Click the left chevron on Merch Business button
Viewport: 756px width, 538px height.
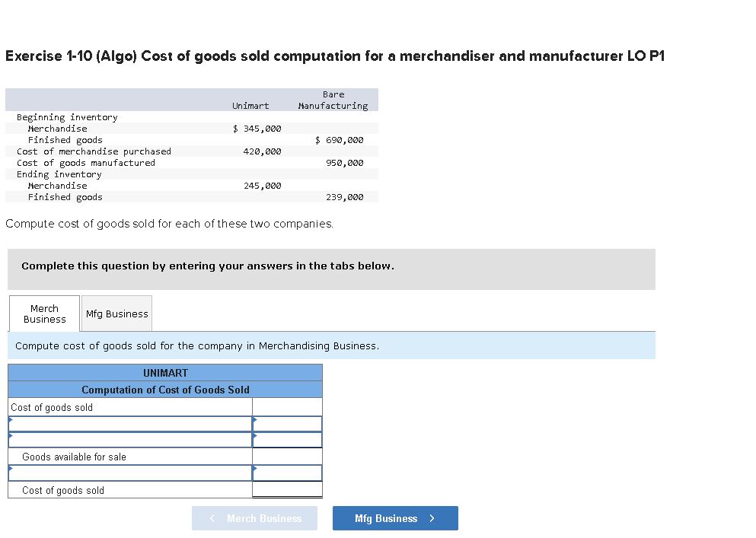click(212, 518)
